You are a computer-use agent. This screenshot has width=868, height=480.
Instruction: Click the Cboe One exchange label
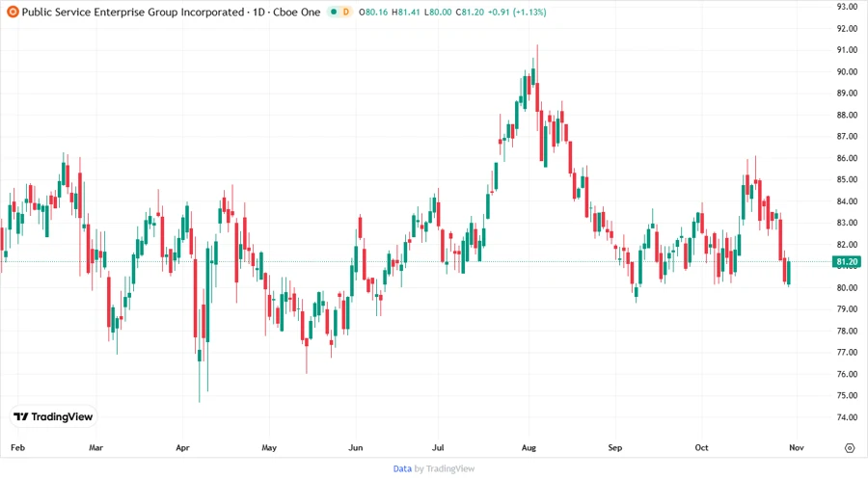point(297,12)
